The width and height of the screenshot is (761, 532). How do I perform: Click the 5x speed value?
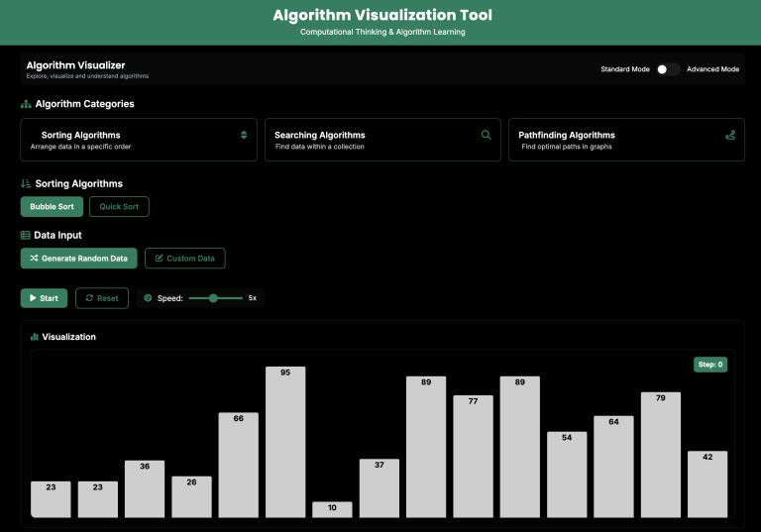pyautogui.click(x=253, y=298)
